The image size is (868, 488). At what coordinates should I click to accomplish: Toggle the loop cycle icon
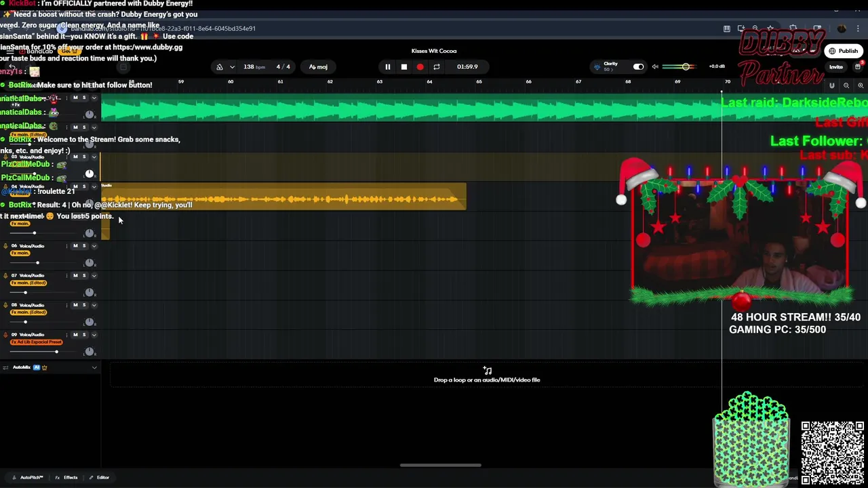(x=437, y=67)
